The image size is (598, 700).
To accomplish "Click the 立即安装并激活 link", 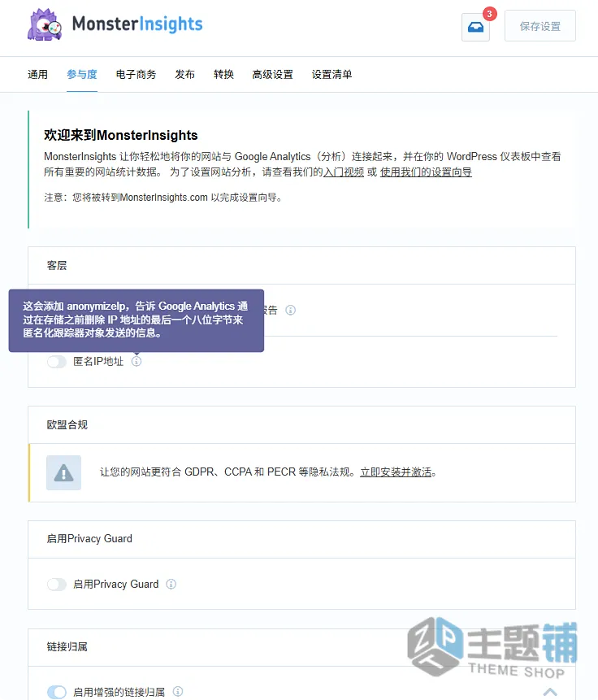I will (x=396, y=472).
